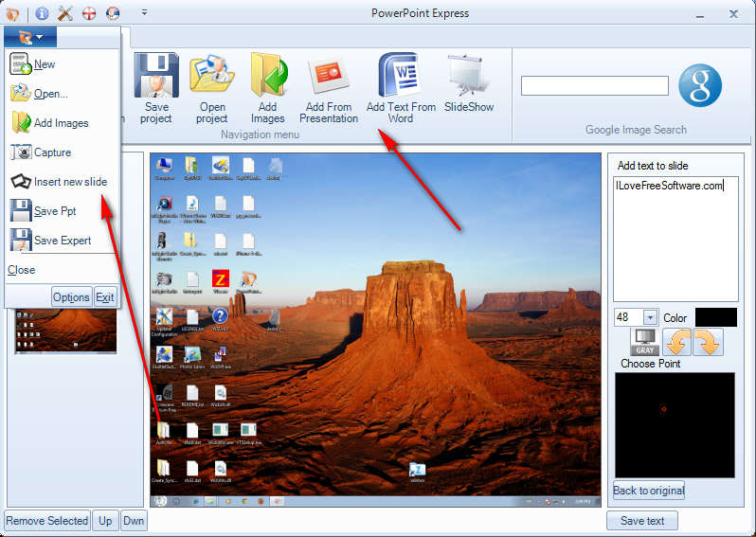The height and width of the screenshot is (537, 756).
Task: Choose Add Images in the application menu
Action: tap(63, 123)
